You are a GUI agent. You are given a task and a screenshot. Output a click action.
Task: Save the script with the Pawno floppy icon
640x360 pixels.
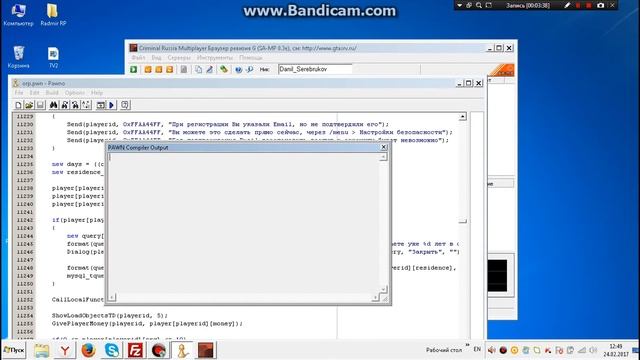click(40, 105)
